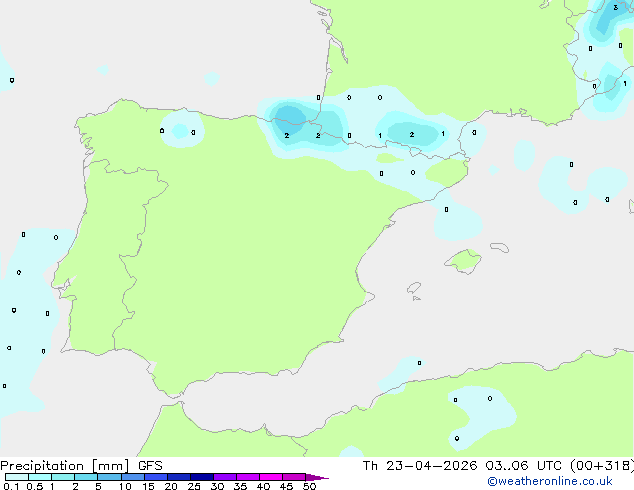The height and width of the screenshot is (490, 634).
Task: Pick the 20–25 mm dark blue legend swatch
Action: [x=179, y=477]
